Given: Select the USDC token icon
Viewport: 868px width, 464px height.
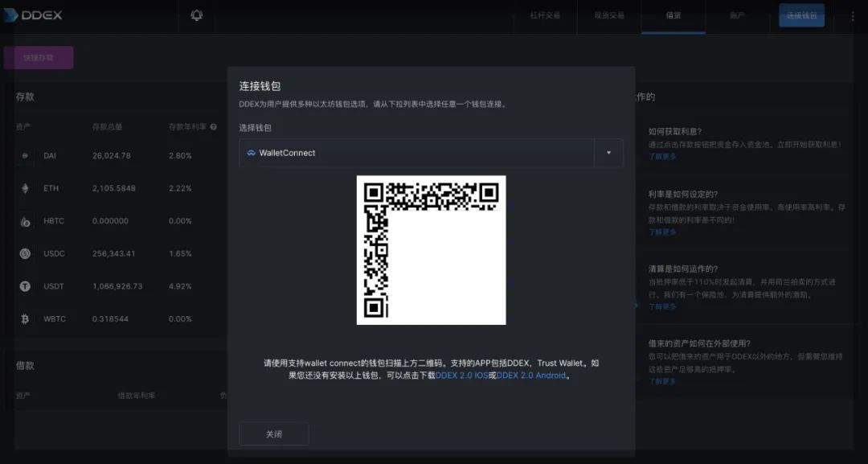Looking at the screenshot, I should point(26,253).
